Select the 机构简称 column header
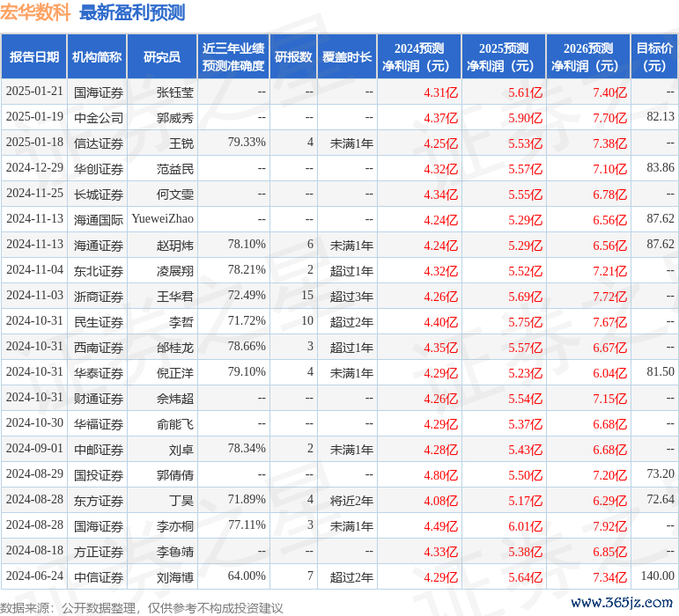Viewport: 679px width, 616px height. click(x=97, y=56)
